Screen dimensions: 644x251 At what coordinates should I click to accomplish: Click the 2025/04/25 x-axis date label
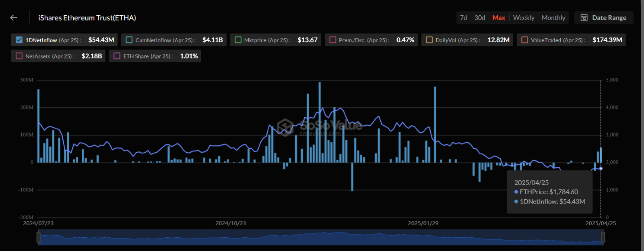(x=601, y=223)
